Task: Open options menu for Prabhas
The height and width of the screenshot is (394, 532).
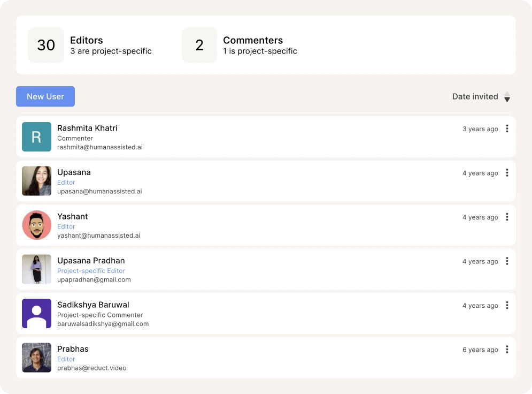Action: pos(507,350)
